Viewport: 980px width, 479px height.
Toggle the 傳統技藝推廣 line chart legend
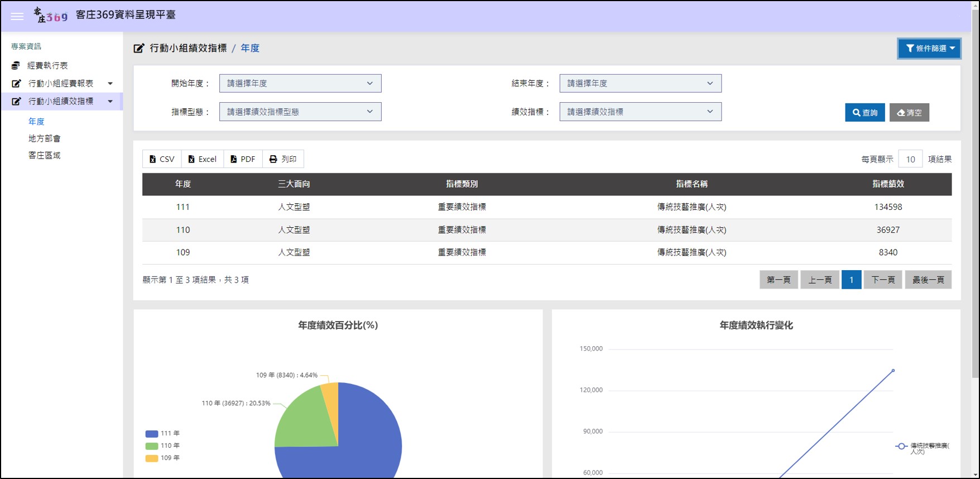923,448
